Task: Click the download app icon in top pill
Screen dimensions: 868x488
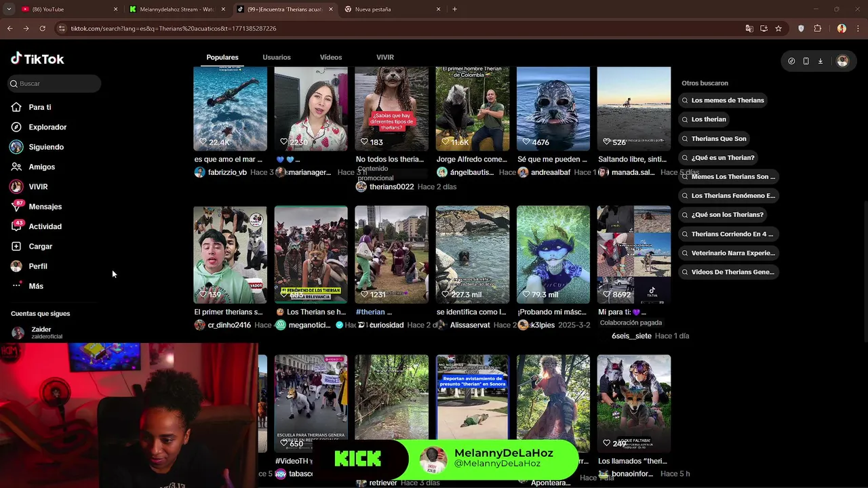Action: point(820,61)
